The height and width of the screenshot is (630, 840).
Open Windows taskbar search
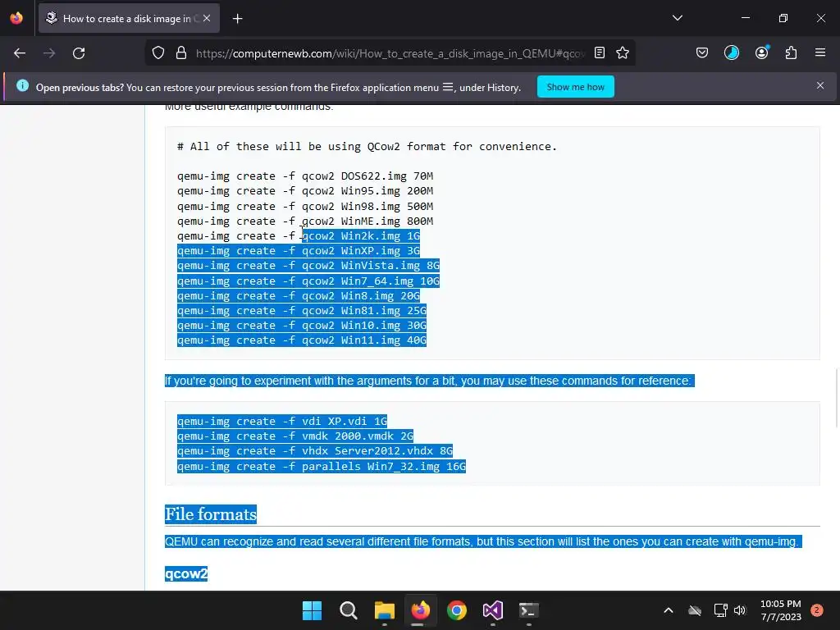pyautogui.click(x=348, y=610)
